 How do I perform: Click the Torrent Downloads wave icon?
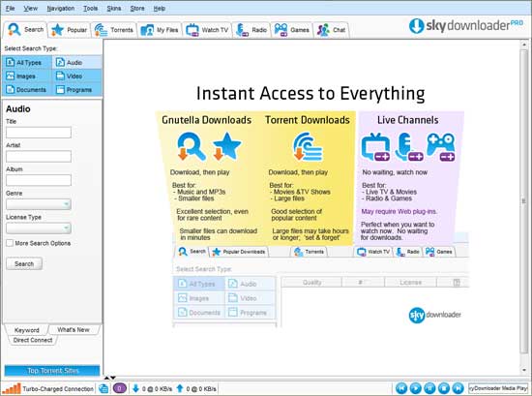pyautogui.click(x=308, y=147)
